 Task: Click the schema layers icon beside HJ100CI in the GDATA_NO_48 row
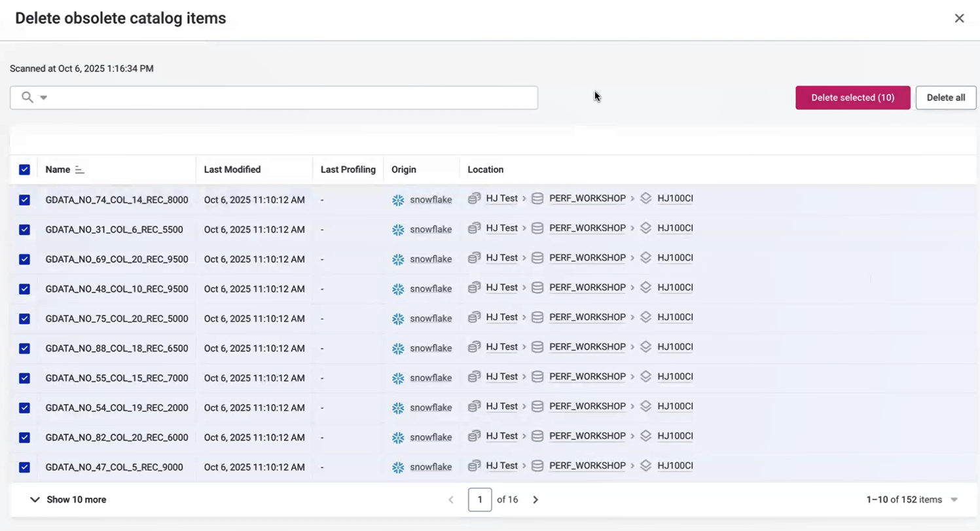coord(645,287)
